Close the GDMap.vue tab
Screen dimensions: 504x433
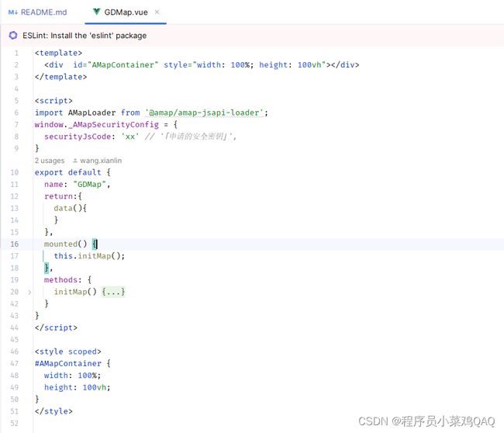click(x=157, y=12)
